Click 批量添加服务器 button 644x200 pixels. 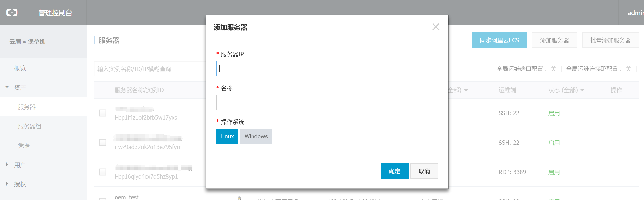point(610,40)
